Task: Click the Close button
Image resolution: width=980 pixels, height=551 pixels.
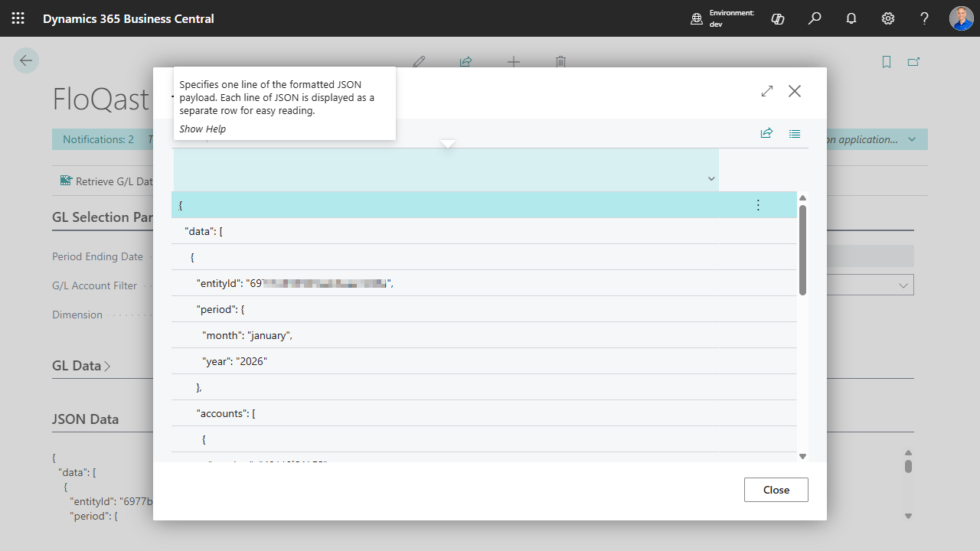Action: 776,490
